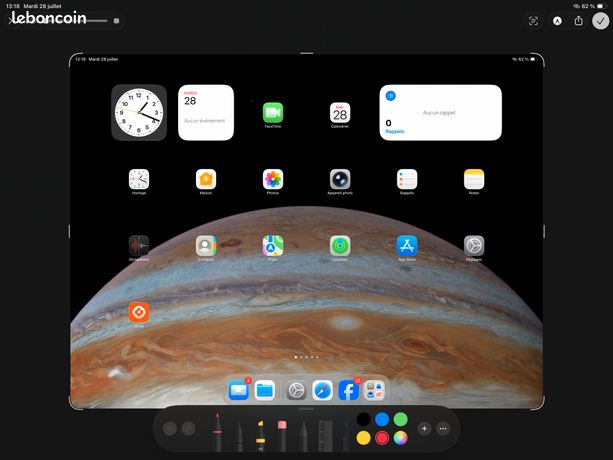Image resolution: width=613 pixels, height=460 pixels.
Task: Pick the green color swatch
Action: pos(400,419)
